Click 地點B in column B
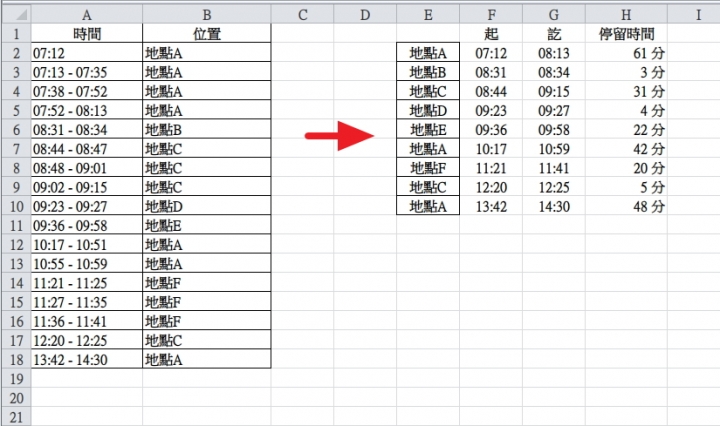The width and height of the screenshot is (720, 426). point(207,129)
